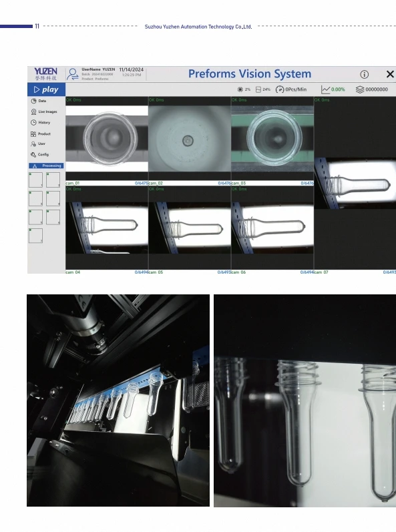396x532 pixels.
Task: Click the cam_01 top-view preform image
Action: coord(107,138)
